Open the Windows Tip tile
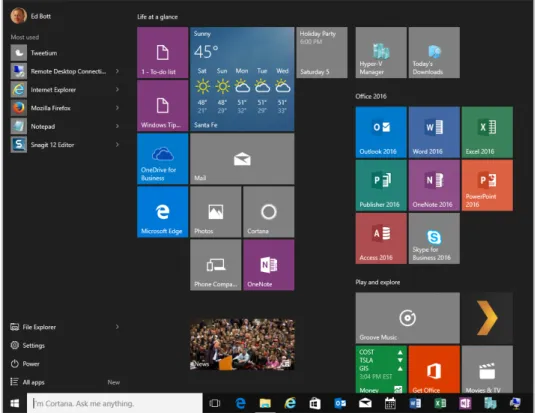This screenshot has height=413, width=537. click(x=163, y=105)
